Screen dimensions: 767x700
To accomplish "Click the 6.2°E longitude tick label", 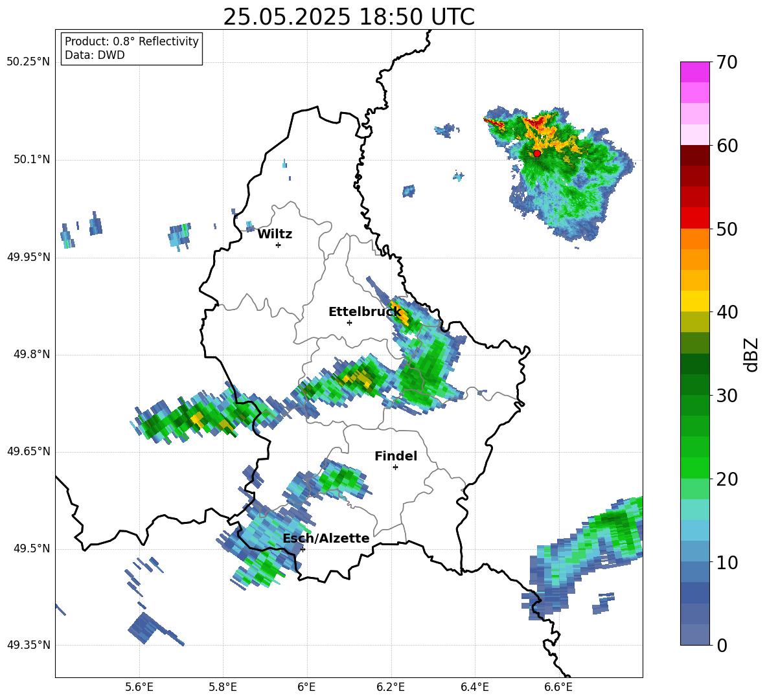I will (x=391, y=687).
